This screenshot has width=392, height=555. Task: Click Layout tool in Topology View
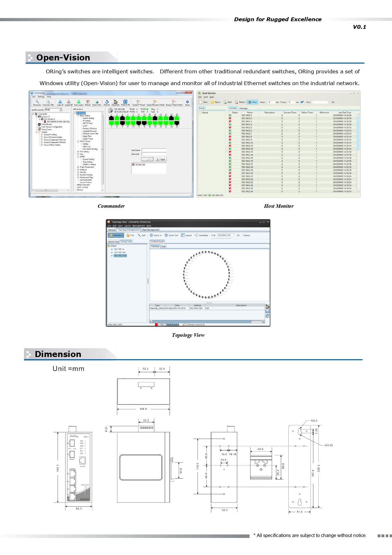186,235
